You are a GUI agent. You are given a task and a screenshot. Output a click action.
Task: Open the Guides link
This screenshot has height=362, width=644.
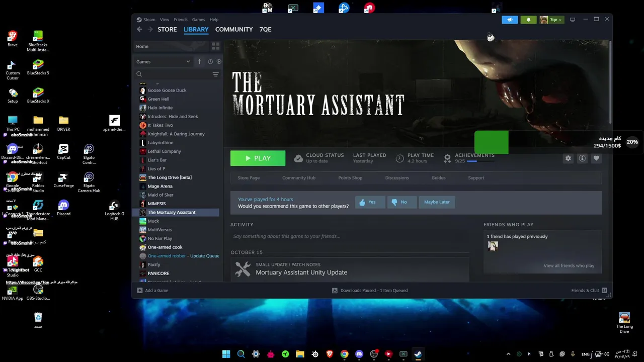[438, 178]
